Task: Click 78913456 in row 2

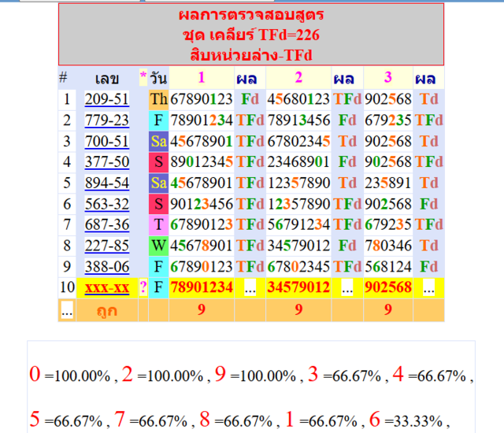Action: pos(298,120)
